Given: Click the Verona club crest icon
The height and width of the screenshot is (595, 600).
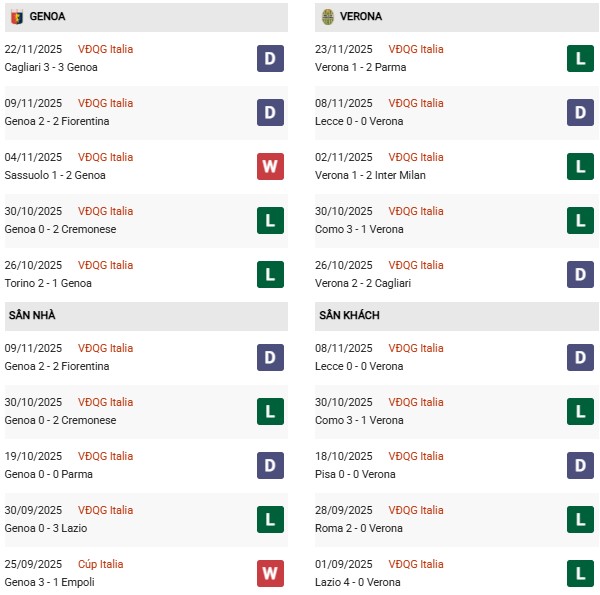Looking at the screenshot, I should 328,17.
